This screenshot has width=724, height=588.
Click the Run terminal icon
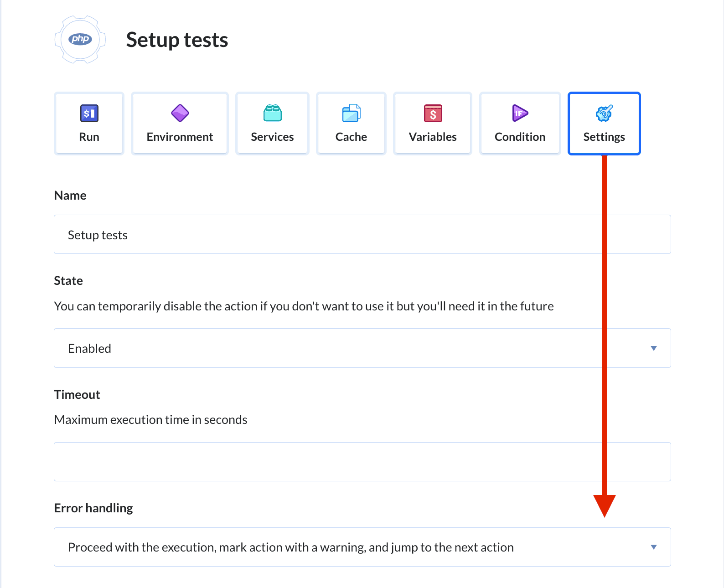point(89,113)
